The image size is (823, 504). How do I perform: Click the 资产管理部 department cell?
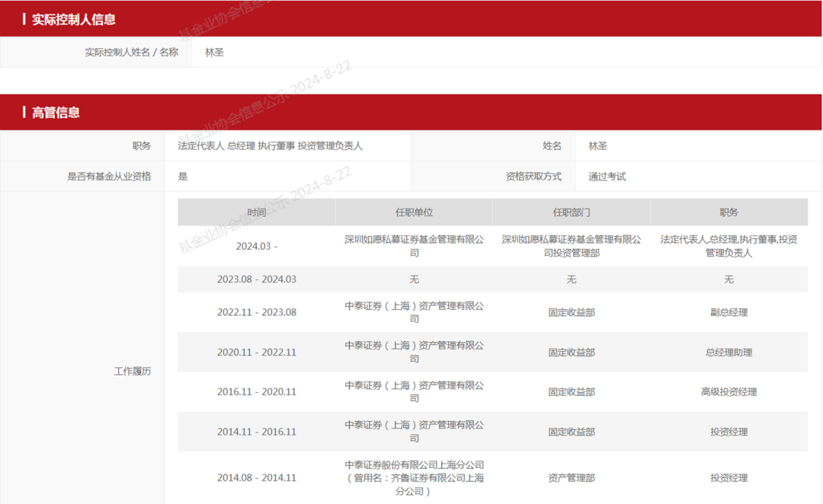tap(572, 477)
